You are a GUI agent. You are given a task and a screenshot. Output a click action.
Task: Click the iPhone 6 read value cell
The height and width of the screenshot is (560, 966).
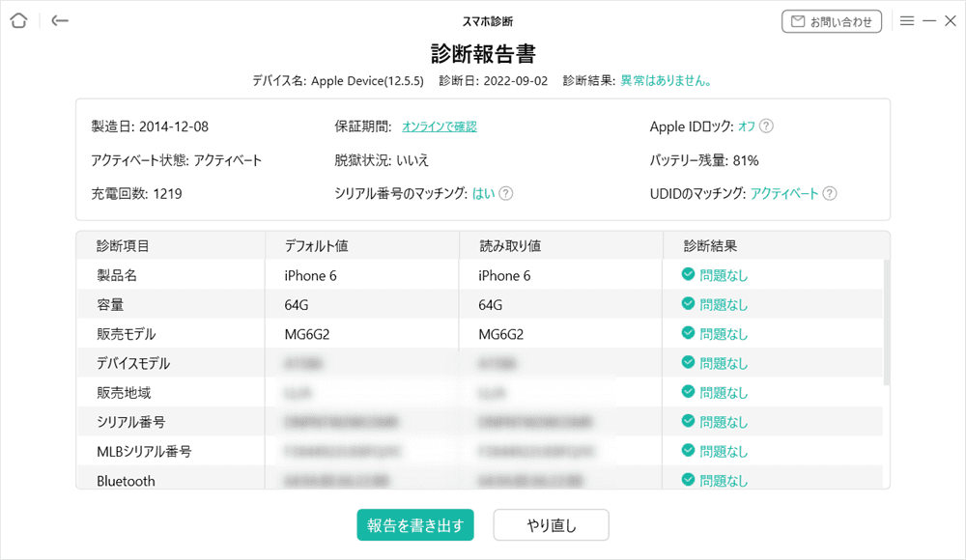point(504,275)
